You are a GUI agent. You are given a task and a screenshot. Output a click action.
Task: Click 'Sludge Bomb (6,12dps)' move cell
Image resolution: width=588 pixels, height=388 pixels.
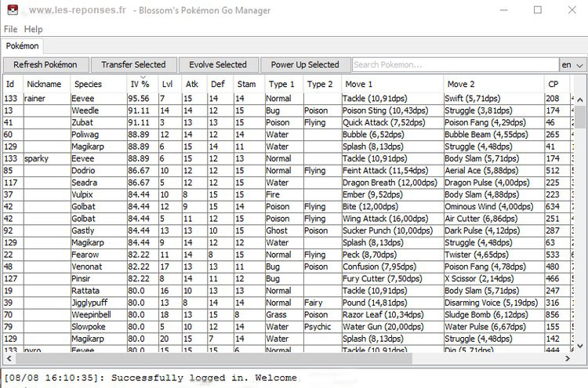coord(494,314)
